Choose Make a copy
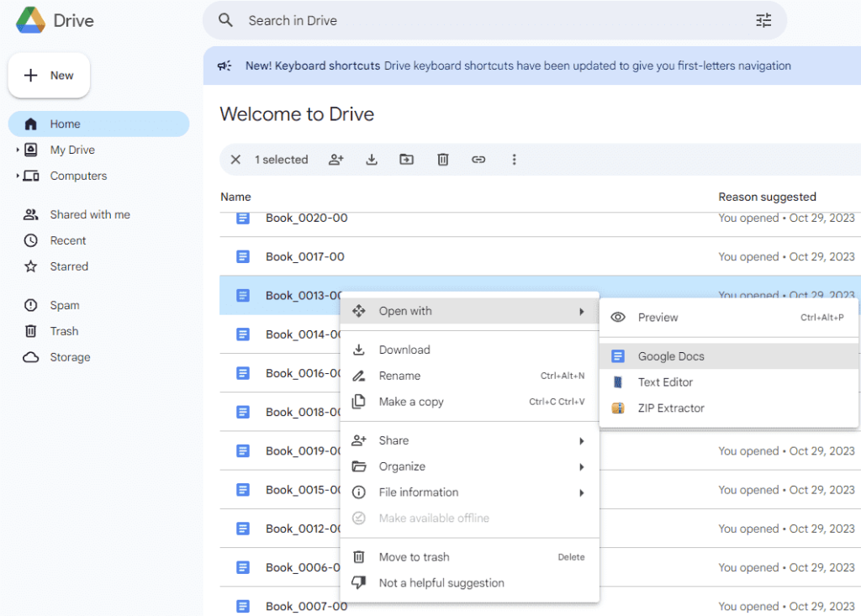The height and width of the screenshot is (616, 861). [x=469, y=402]
